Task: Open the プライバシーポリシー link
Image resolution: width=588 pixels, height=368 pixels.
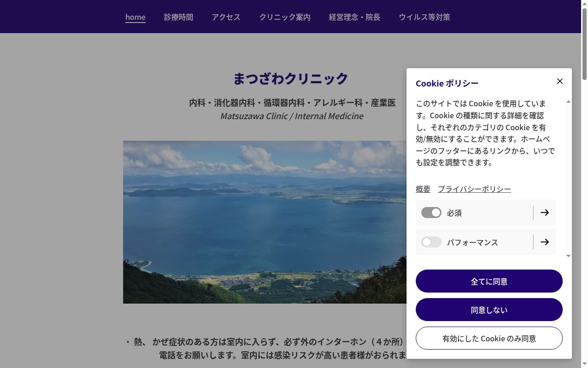Action: click(x=475, y=189)
